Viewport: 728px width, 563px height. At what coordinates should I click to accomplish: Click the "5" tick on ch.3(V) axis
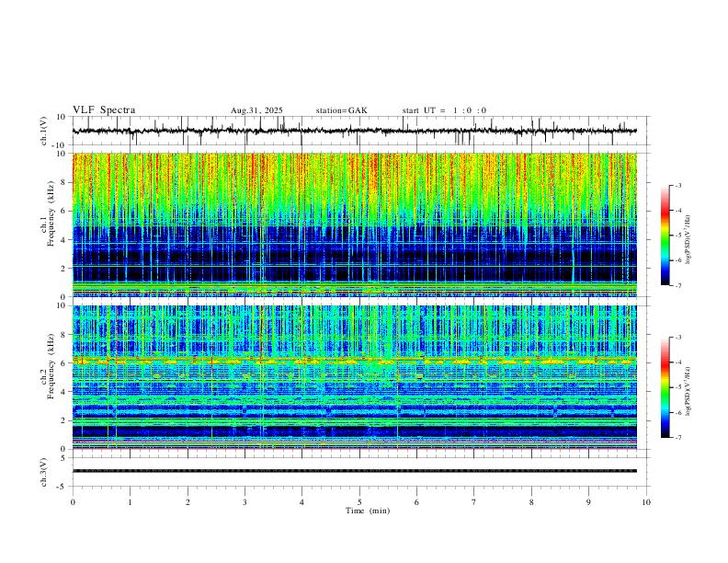coord(63,457)
